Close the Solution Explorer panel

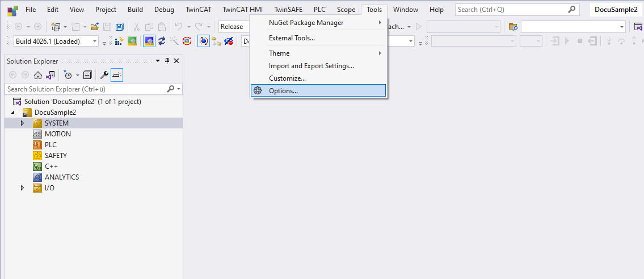(x=176, y=61)
